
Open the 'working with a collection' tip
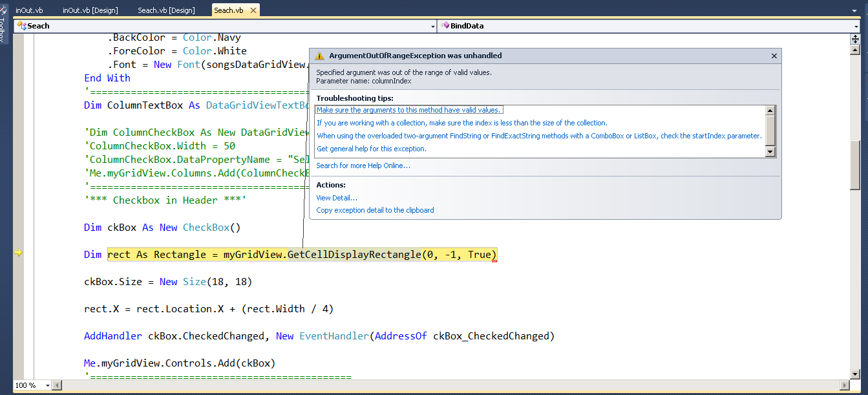pos(461,123)
